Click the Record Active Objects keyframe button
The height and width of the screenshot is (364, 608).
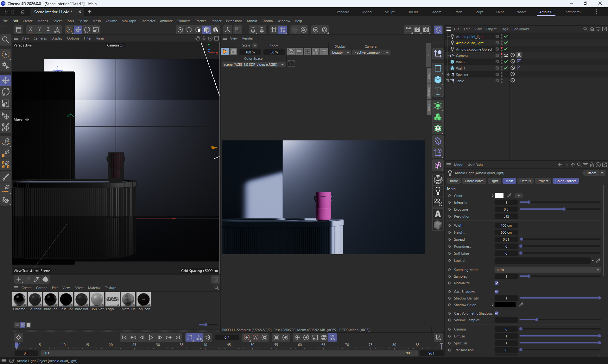247,337
